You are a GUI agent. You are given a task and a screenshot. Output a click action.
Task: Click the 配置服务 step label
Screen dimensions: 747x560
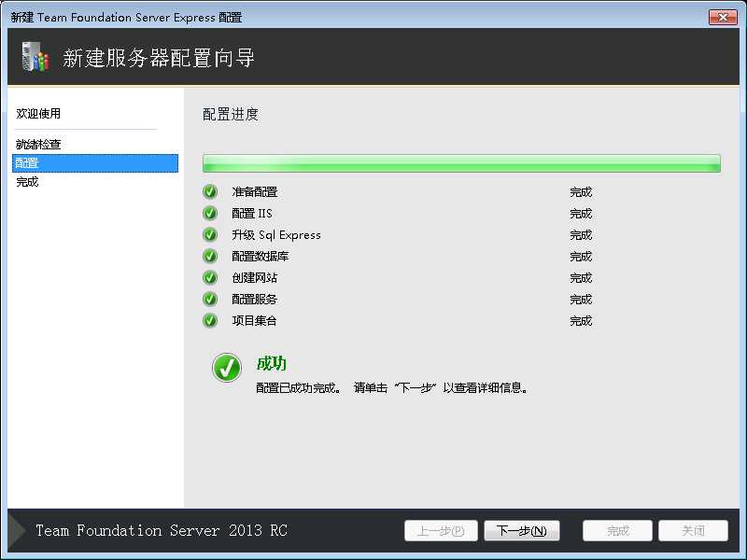pos(254,299)
